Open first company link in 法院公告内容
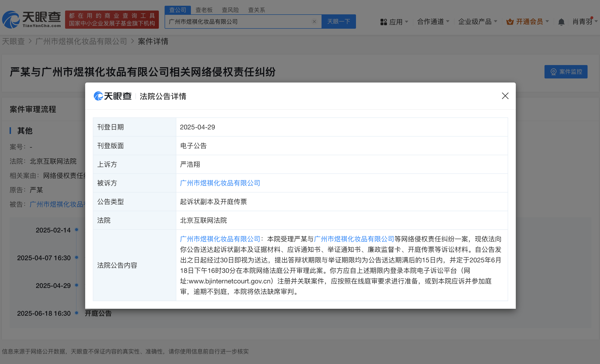This screenshot has height=364, width=600. [x=220, y=239]
